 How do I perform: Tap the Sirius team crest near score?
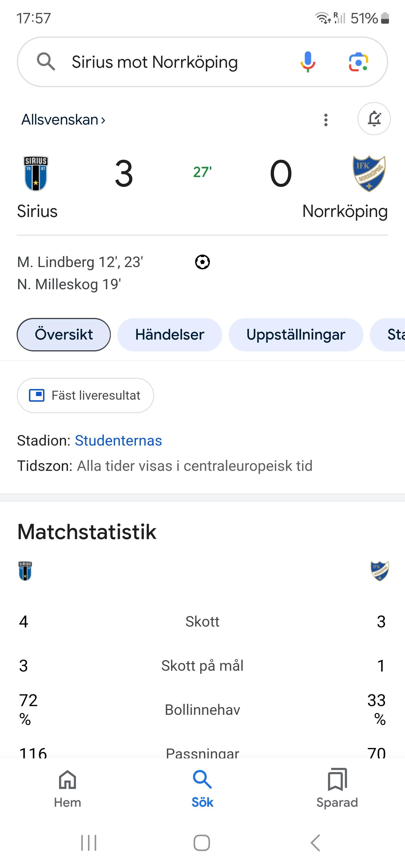coord(36,173)
